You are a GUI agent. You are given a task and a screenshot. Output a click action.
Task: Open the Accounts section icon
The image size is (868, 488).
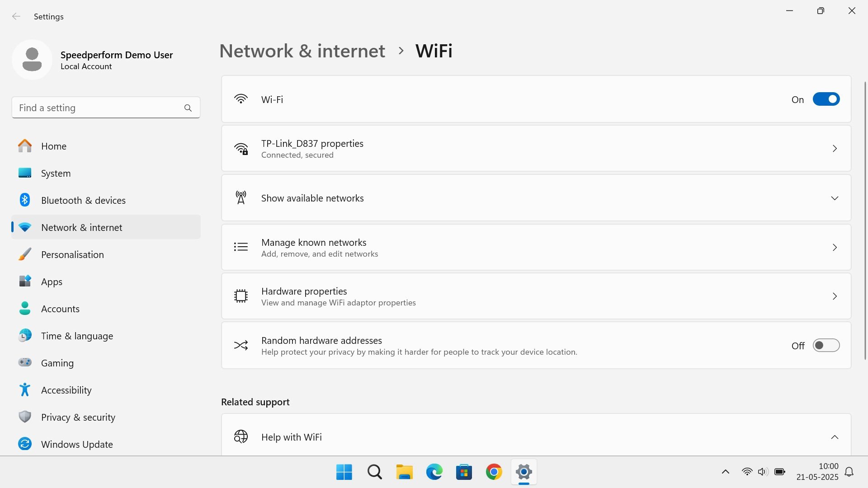click(x=24, y=308)
